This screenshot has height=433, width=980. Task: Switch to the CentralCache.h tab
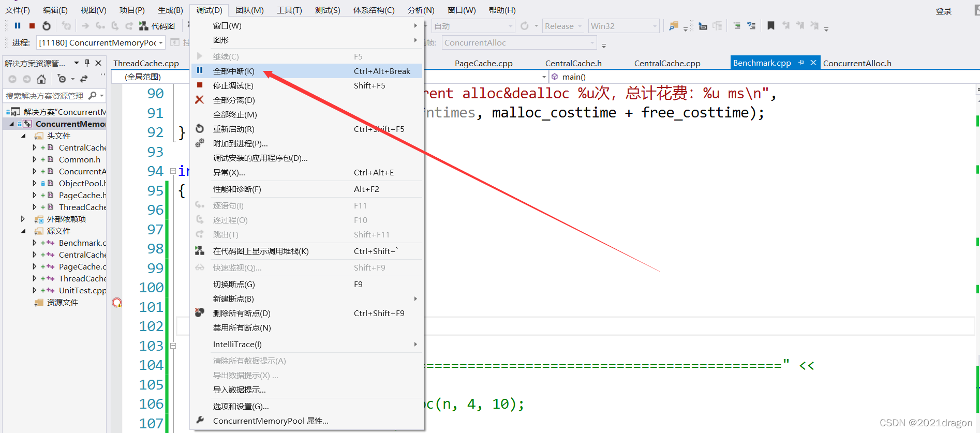[573, 63]
